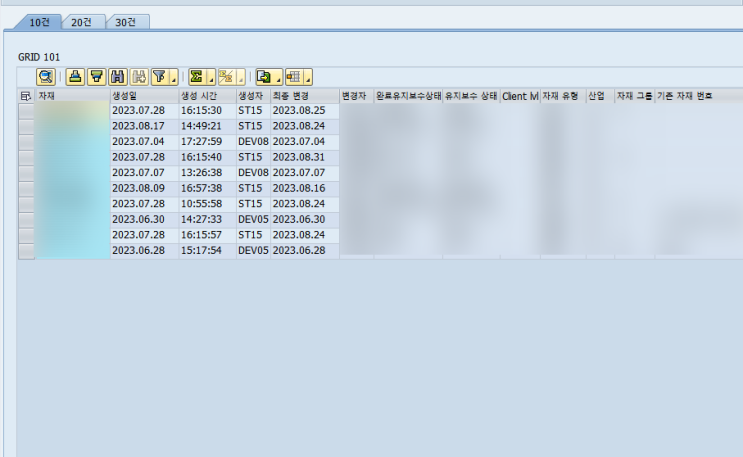Sort grid in ascending order
Image resolution: width=743 pixels, height=457 pixels.
point(75,77)
